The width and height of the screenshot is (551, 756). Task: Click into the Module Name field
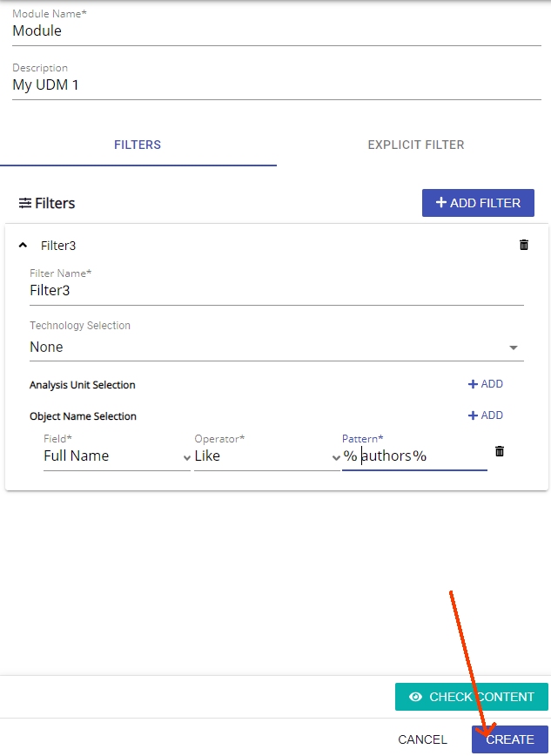click(x=276, y=31)
